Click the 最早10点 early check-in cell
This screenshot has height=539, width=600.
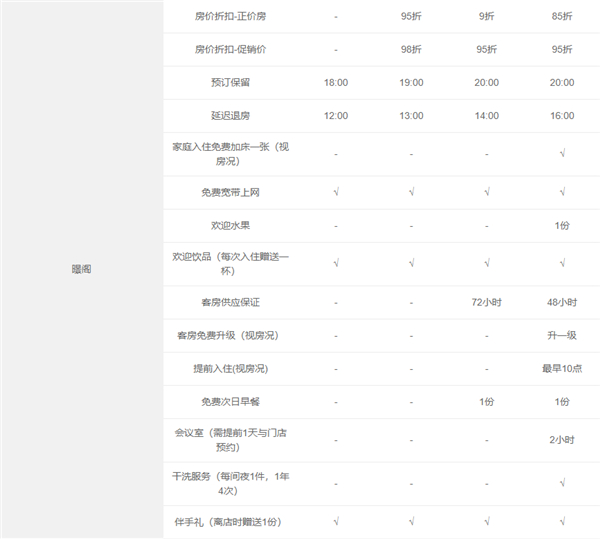coord(562,368)
